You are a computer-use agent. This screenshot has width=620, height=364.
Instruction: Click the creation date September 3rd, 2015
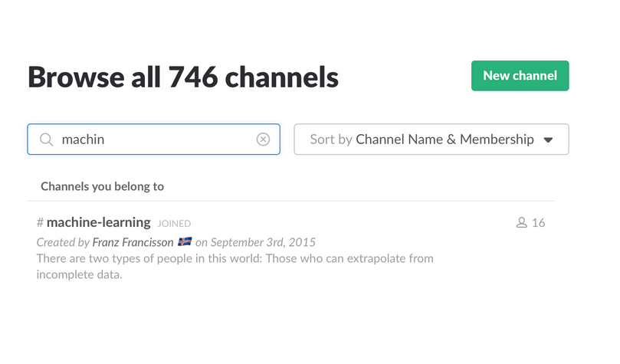[x=263, y=242]
